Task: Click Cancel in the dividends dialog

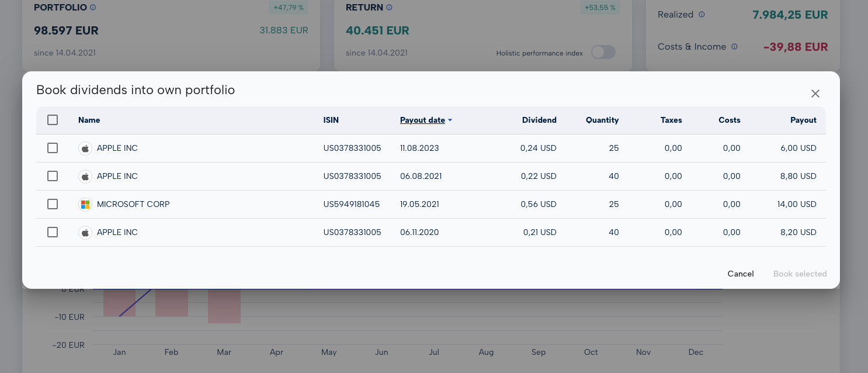Action: point(740,274)
